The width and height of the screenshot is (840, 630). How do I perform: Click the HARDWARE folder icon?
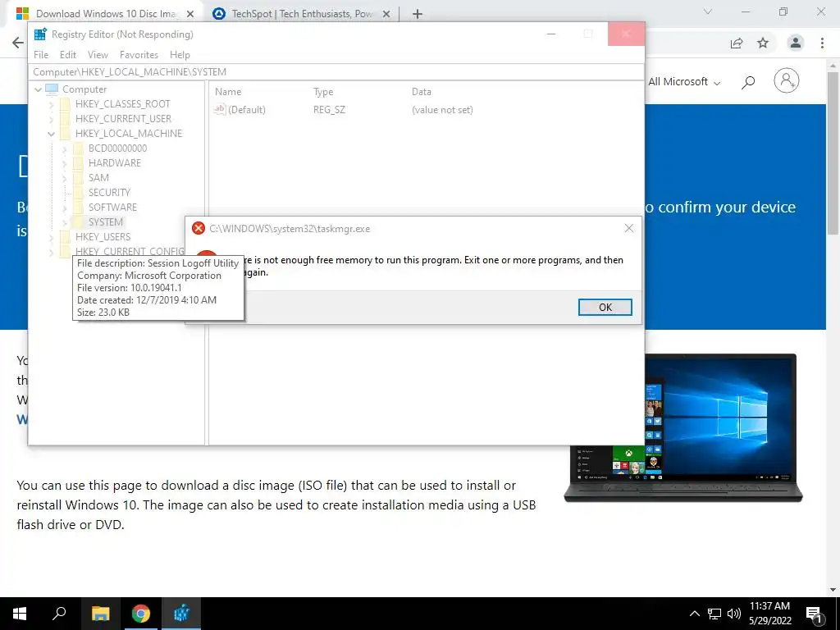coord(78,163)
